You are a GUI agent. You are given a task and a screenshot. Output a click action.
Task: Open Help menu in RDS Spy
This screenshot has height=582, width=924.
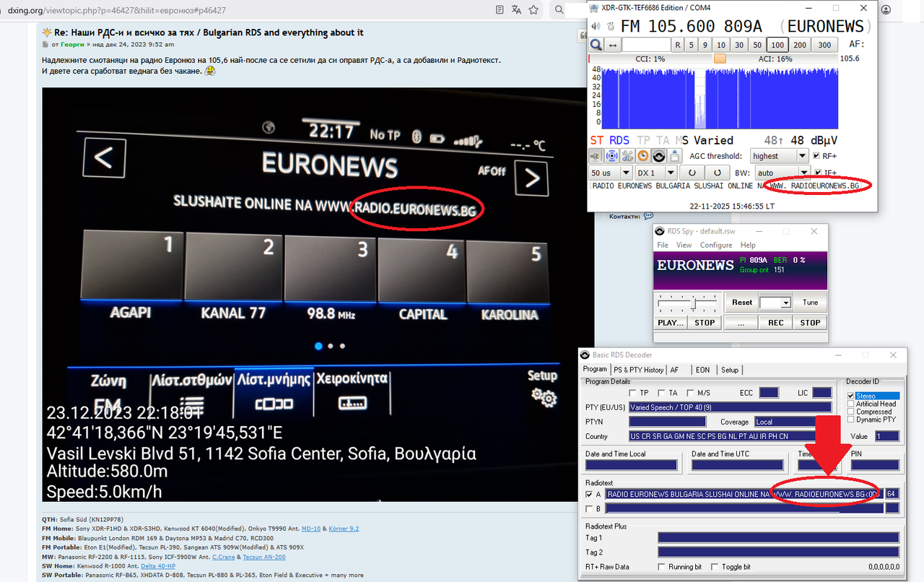[x=748, y=245]
